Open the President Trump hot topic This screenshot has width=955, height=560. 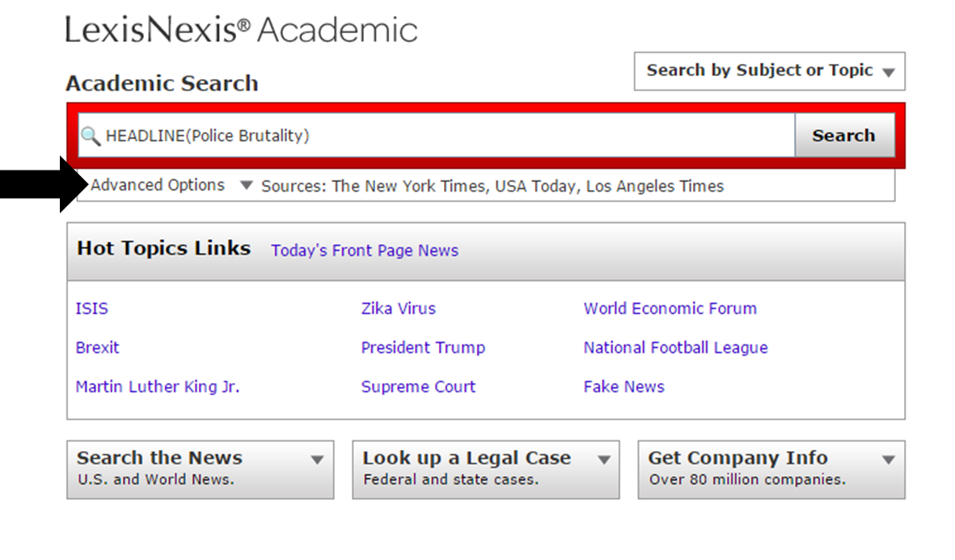point(423,347)
